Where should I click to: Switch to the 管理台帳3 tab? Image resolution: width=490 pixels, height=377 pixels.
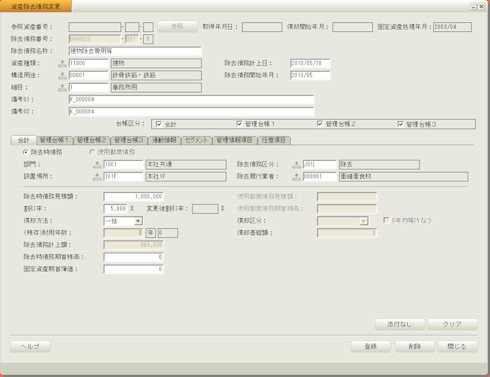(128, 140)
